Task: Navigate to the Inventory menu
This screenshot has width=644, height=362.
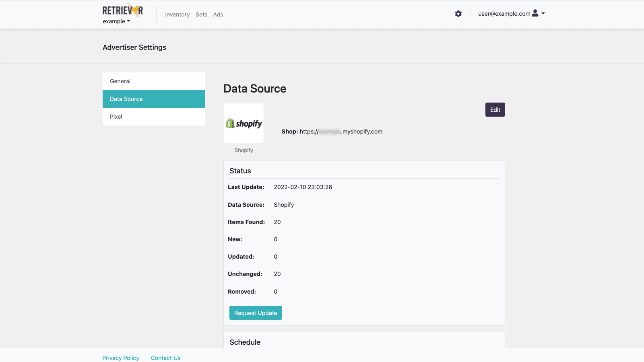Action: [x=177, y=14]
